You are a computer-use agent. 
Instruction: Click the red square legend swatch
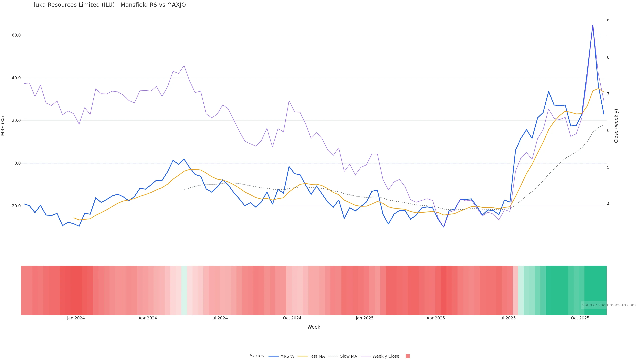click(x=408, y=356)
